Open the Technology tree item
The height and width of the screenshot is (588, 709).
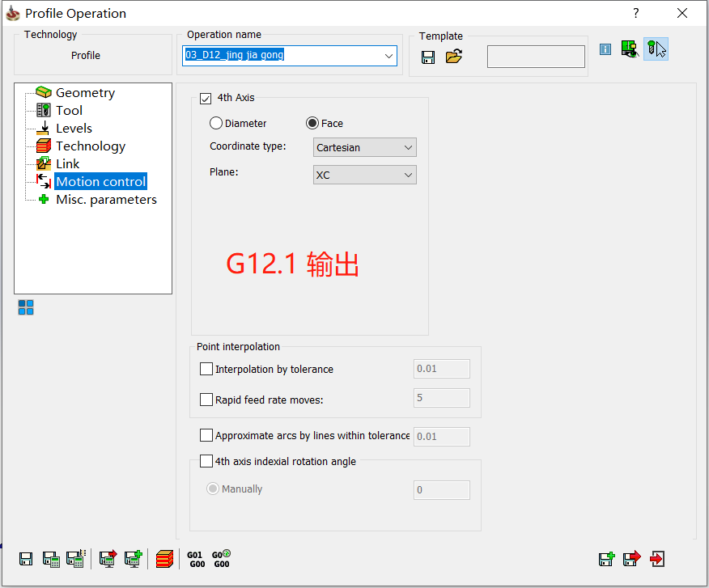coord(90,146)
